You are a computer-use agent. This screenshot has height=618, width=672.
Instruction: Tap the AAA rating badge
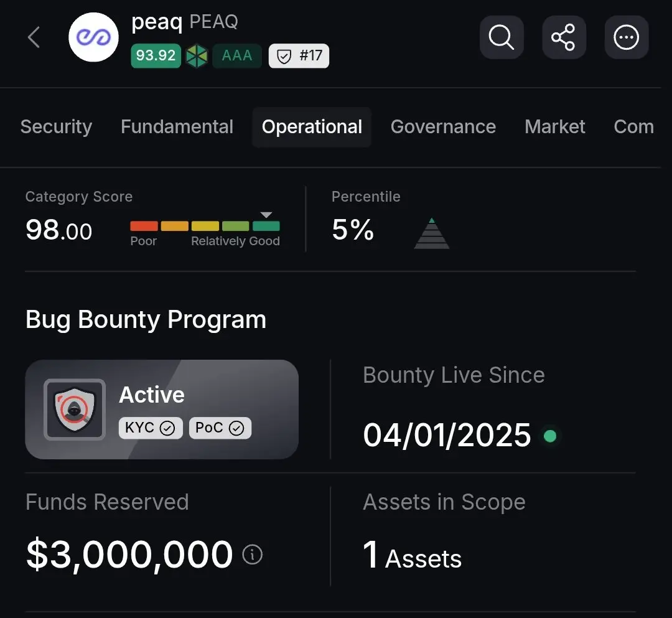237,56
